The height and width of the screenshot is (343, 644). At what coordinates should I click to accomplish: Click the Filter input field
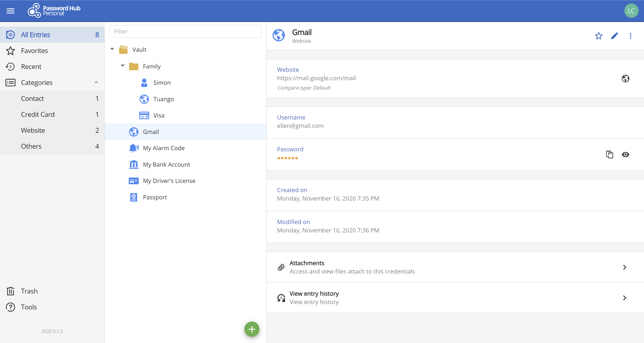click(186, 31)
